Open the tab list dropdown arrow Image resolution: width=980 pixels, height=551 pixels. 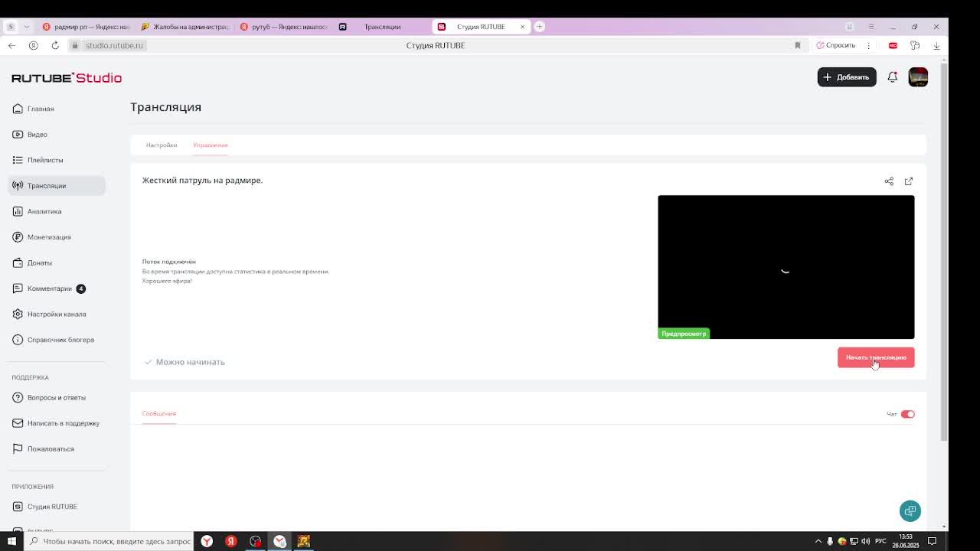click(27, 27)
